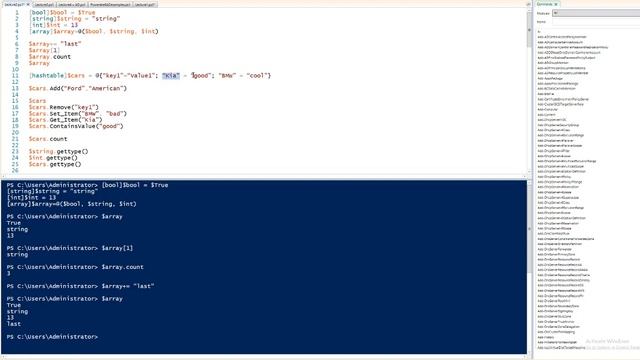Click script line $array[1] in editor
The image size is (640, 360).
coord(44,50)
